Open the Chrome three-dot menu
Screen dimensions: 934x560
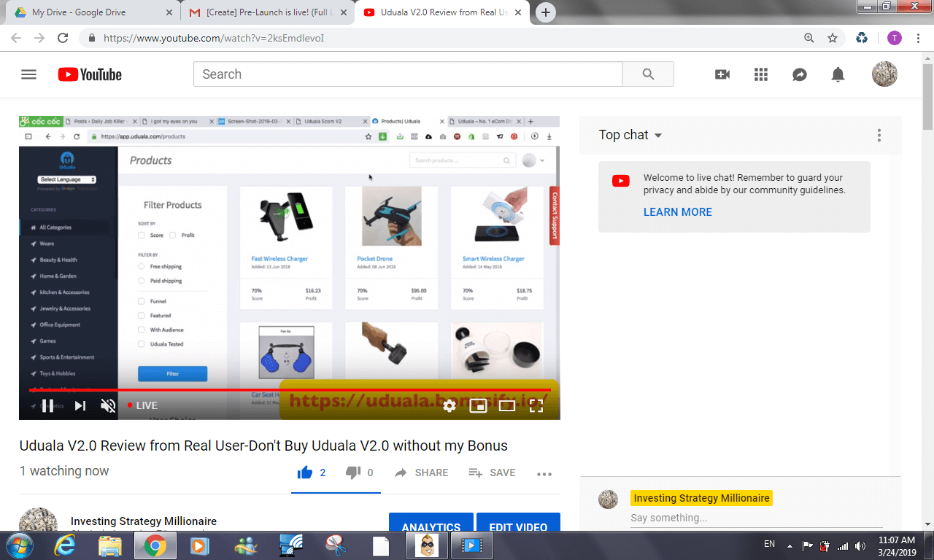tap(918, 38)
